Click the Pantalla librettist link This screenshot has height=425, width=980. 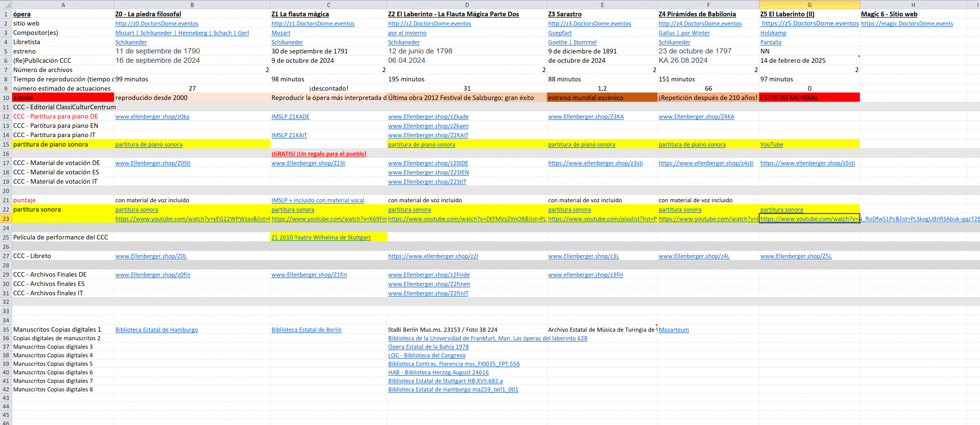pyautogui.click(x=771, y=43)
